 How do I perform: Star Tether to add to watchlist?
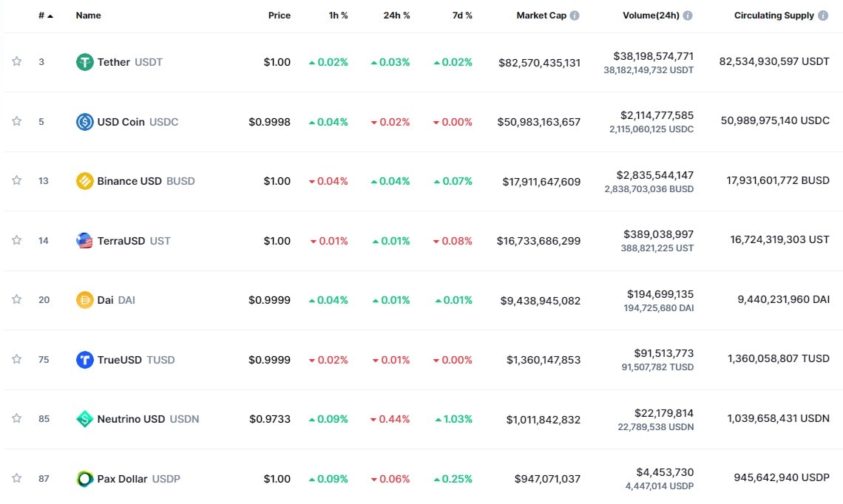pos(16,61)
